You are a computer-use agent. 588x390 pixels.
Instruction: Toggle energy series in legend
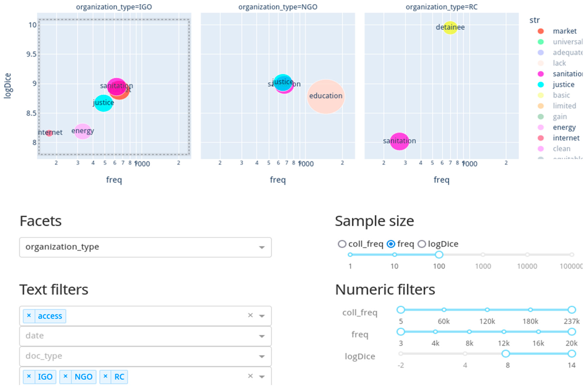pos(564,127)
